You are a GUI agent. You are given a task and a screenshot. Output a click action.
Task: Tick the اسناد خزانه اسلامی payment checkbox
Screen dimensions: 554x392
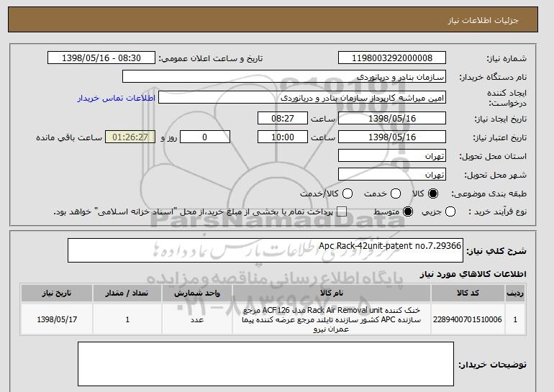tap(342, 212)
